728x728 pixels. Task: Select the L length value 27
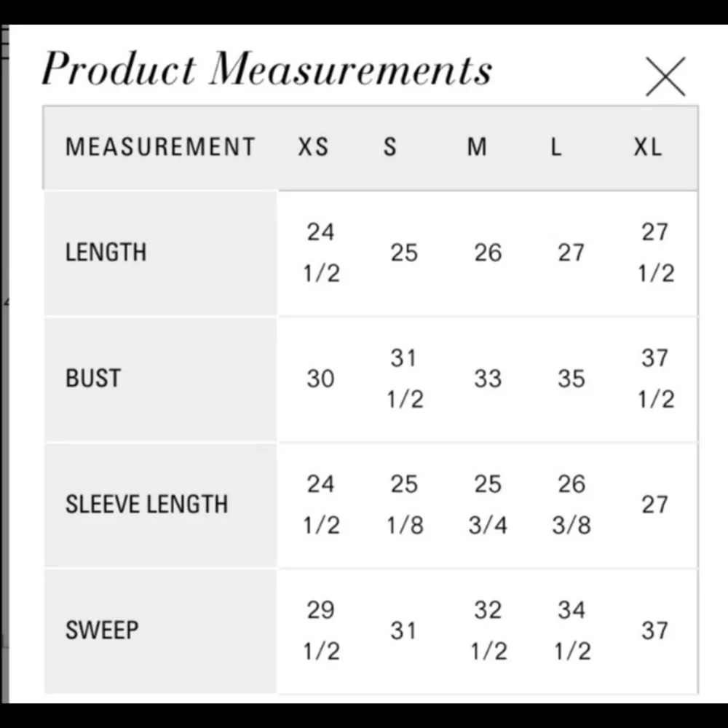571,253
